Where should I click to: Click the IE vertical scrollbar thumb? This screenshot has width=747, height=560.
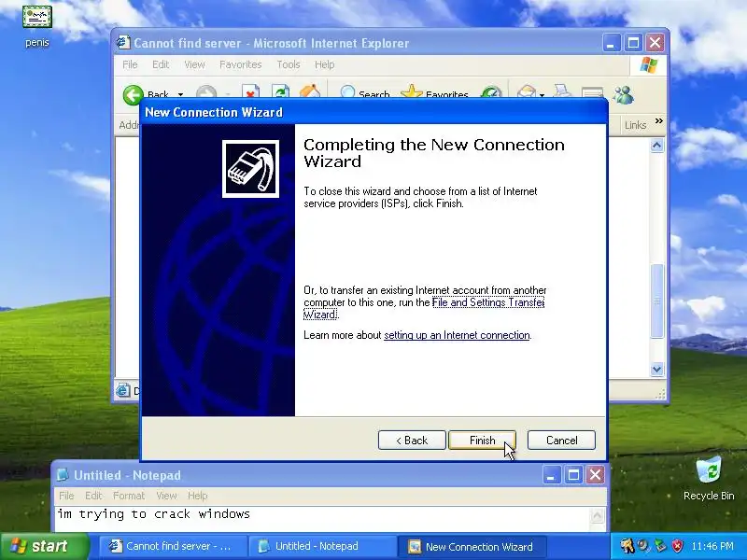(x=657, y=301)
